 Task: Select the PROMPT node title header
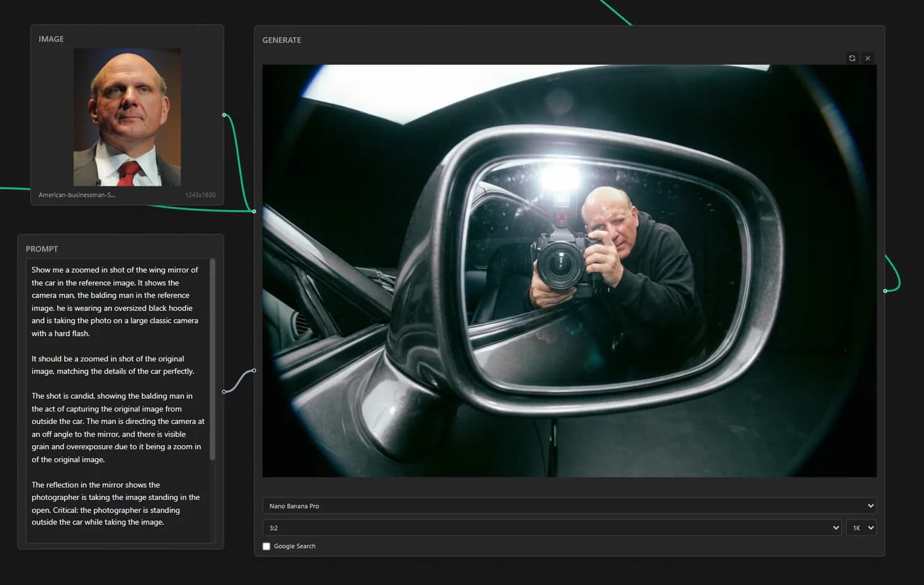(x=42, y=249)
